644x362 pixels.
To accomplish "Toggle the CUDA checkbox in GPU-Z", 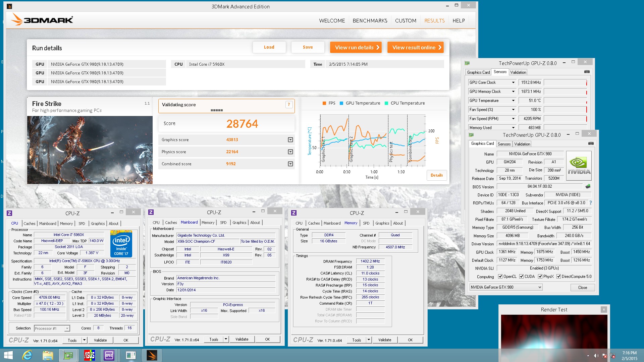I will click(x=521, y=277).
